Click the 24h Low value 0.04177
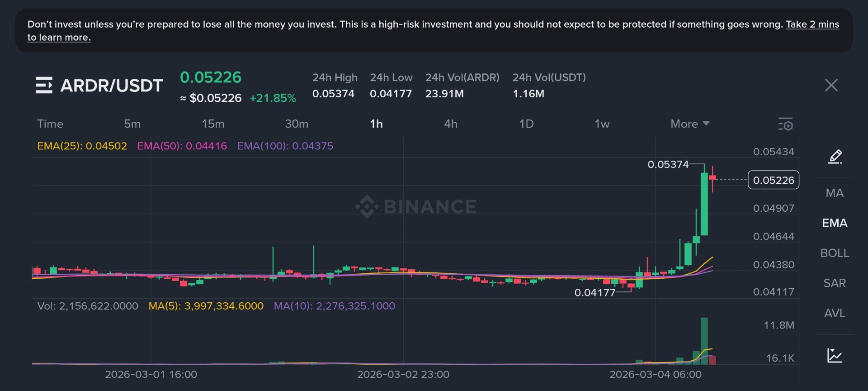This screenshot has height=391, width=868. pos(391,94)
